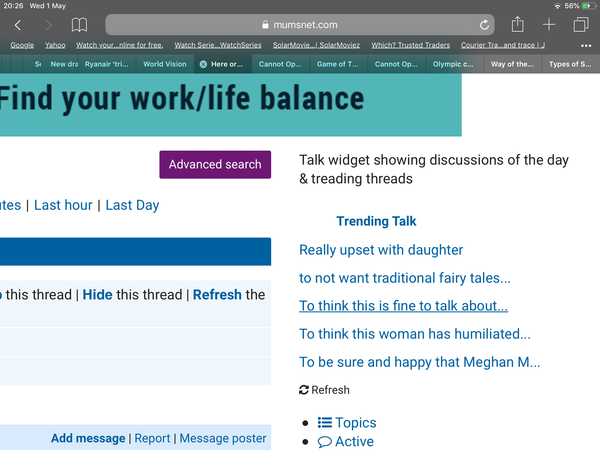Open the 'Find your work/life balance' banner
Viewport: 600px width, 450px height.
(231, 104)
